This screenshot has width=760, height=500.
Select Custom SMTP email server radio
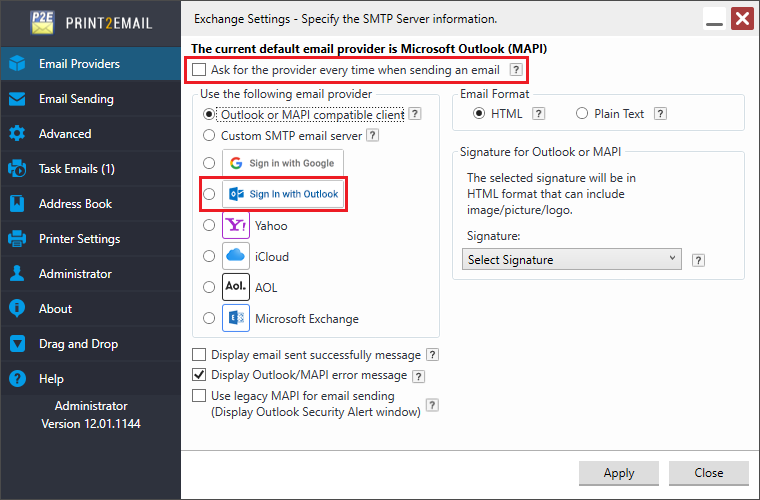[209, 135]
